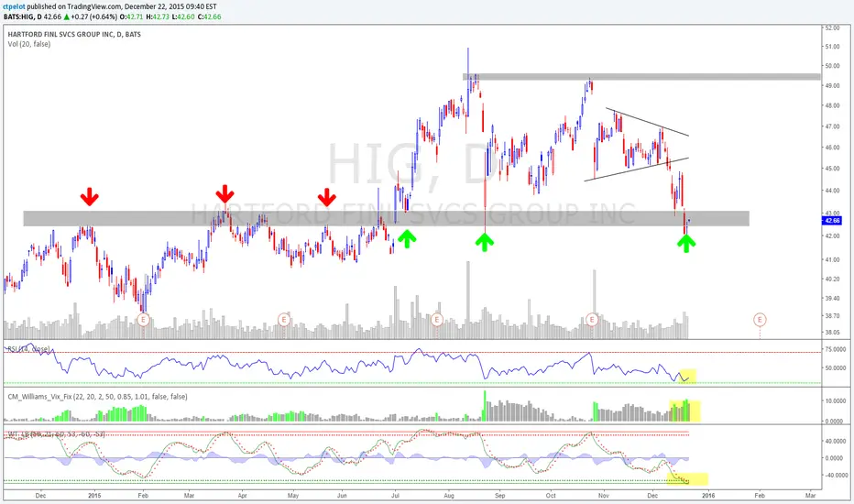Click the 40.20 price axis label
Screen dimensions: 854x504
coord(832,279)
